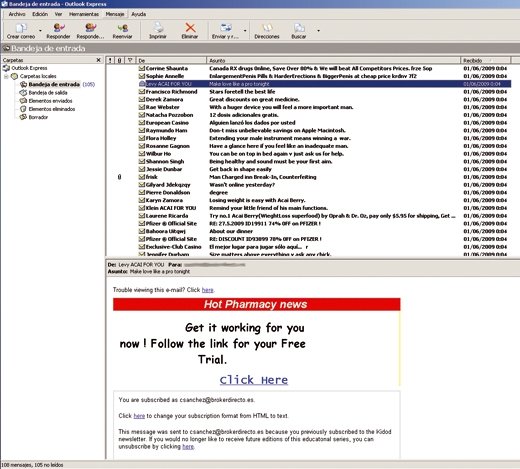Click envelope icon for Corrine Shaunta message
The image size is (520, 469).
click(142, 68)
